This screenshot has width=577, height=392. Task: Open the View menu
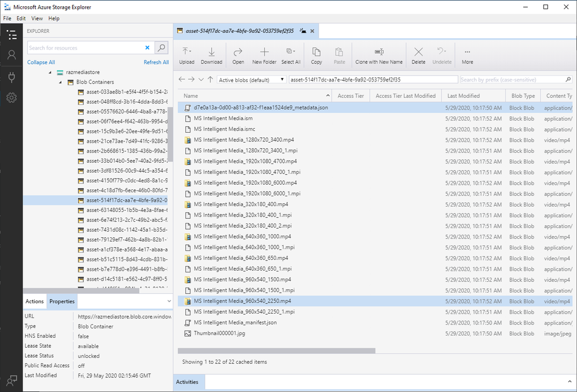(x=37, y=18)
